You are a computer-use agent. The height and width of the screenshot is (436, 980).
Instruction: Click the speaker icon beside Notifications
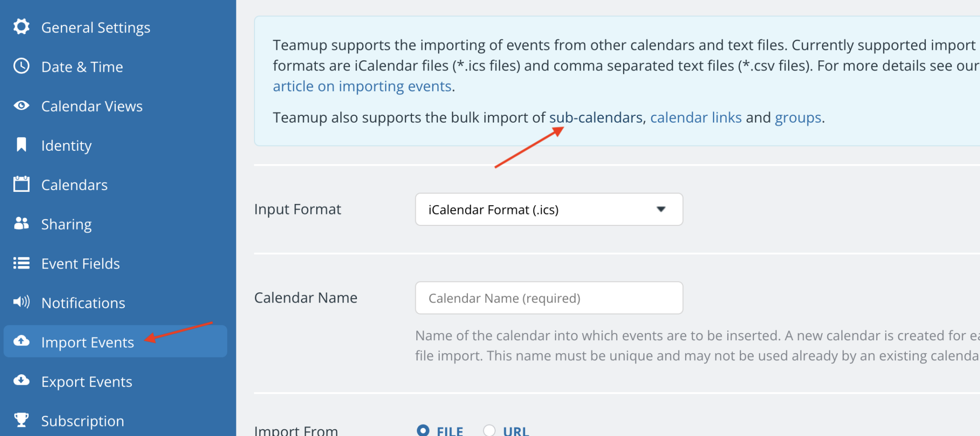tap(21, 302)
